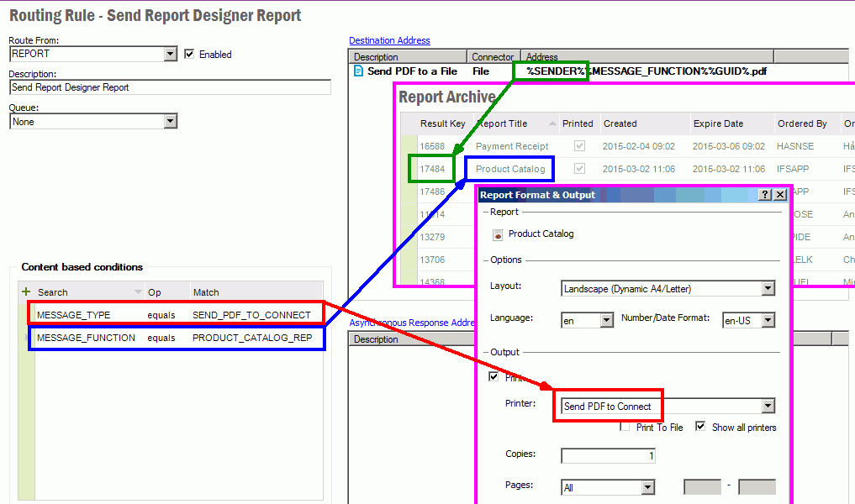Click document icon beside Send PDF to a File
Screen dimensions: 855x504
click(358, 71)
